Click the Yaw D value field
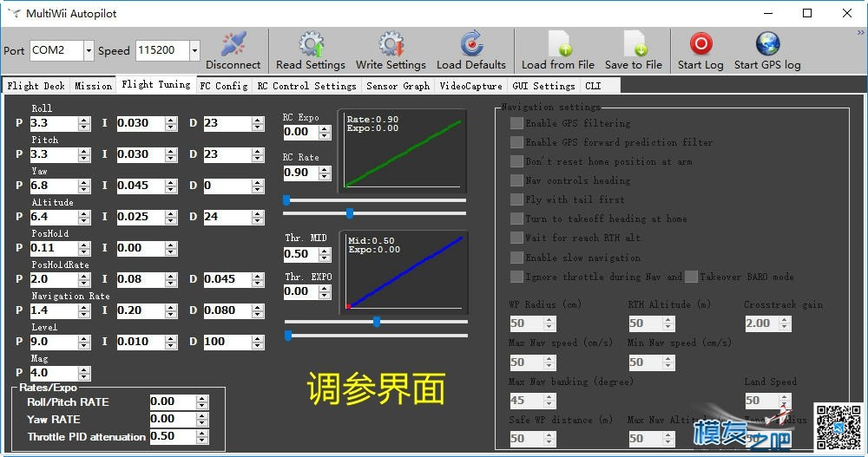868x457 pixels. (x=227, y=186)
